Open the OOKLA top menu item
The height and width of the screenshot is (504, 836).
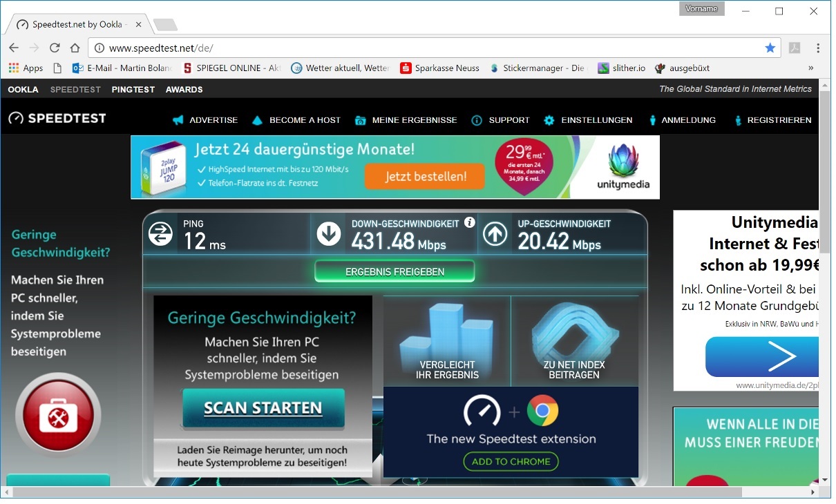coord(23,89)
